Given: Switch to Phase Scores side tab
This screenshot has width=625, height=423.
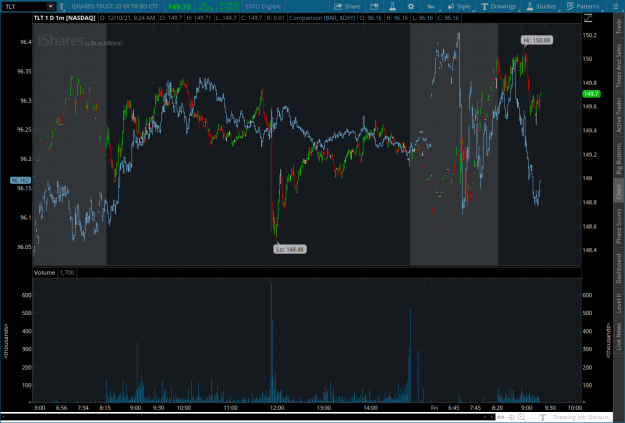Looking at the screenshot, I should pos(619,226).
